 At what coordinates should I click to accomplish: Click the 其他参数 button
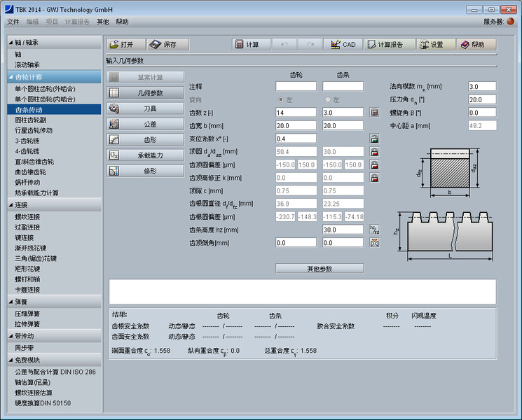(320, 268)
